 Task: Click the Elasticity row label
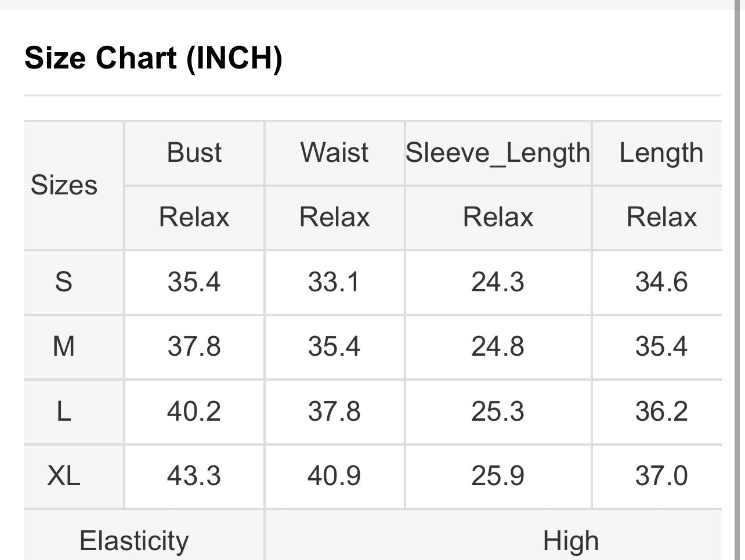(134, 541)
